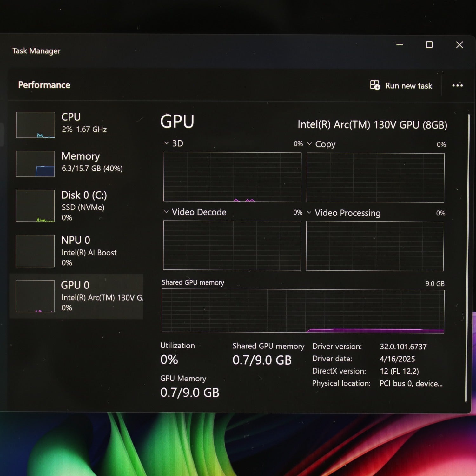Click the Video Decode usage graph

click(232, 245)
